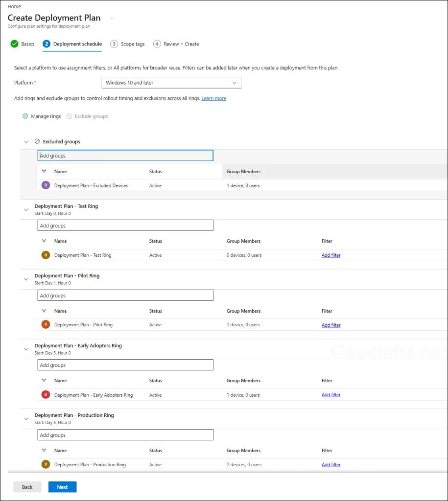The width and height of the screenshot is (448, 501).
Task: Select the Deployment Plan - Production Ring row name
Action: (90, 465)
